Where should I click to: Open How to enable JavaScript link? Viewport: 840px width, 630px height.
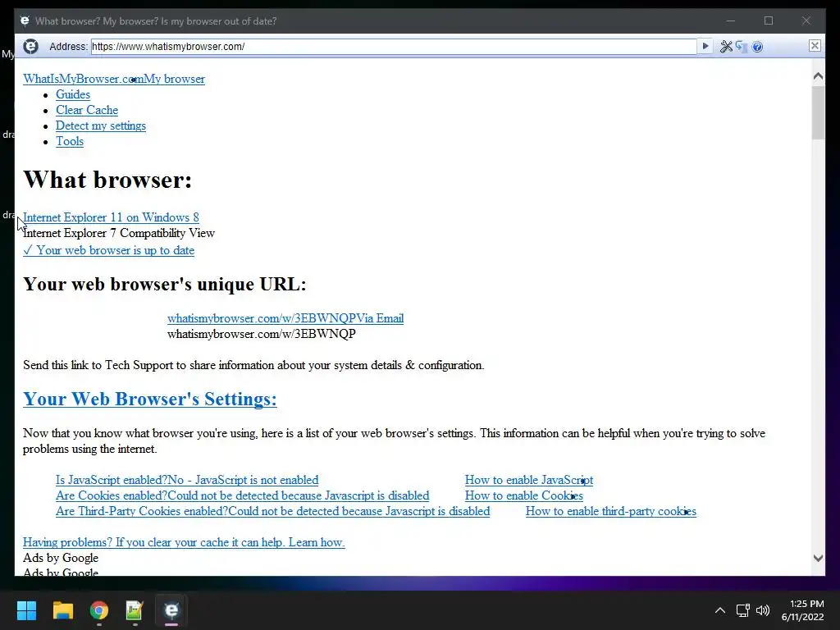(x=529, y=480)
